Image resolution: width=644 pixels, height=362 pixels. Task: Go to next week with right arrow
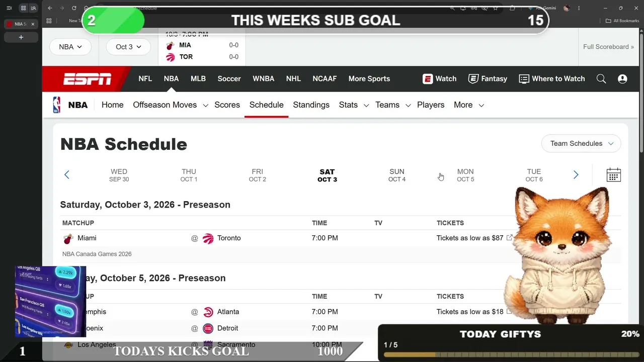(x=576, y=175)
